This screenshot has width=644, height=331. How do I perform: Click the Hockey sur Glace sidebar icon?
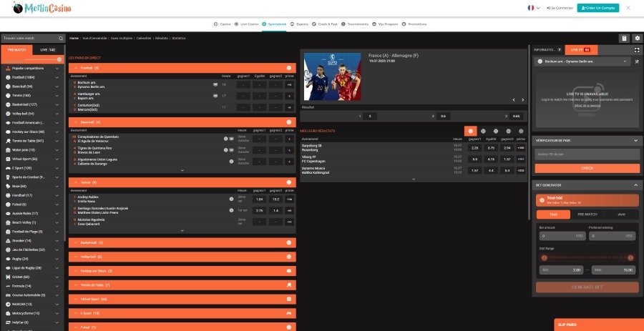(8, 132)
